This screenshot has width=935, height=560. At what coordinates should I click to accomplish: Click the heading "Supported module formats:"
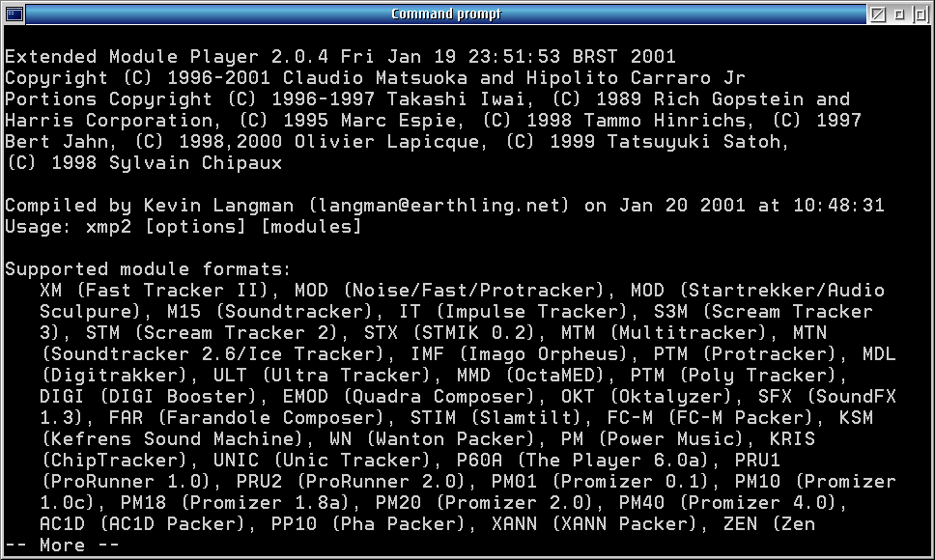[x=148, y=269]
